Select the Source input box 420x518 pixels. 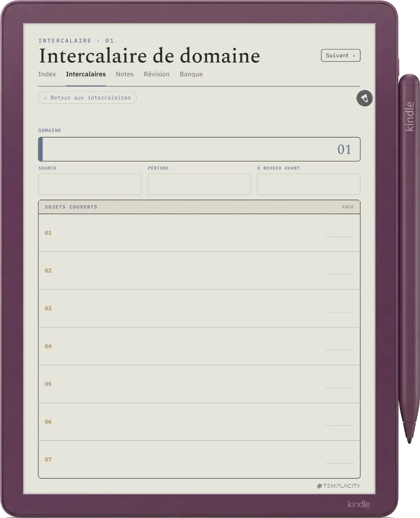(x=90, y=184)
